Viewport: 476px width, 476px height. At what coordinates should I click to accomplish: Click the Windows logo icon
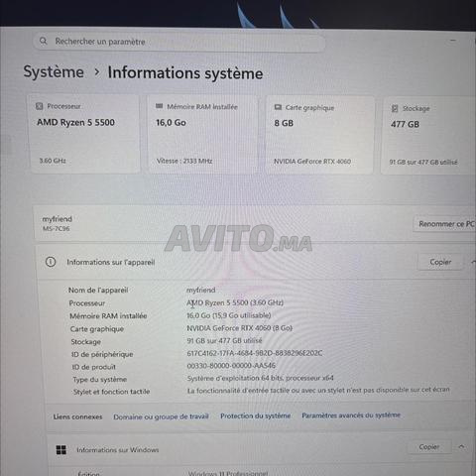click(61, 449)
